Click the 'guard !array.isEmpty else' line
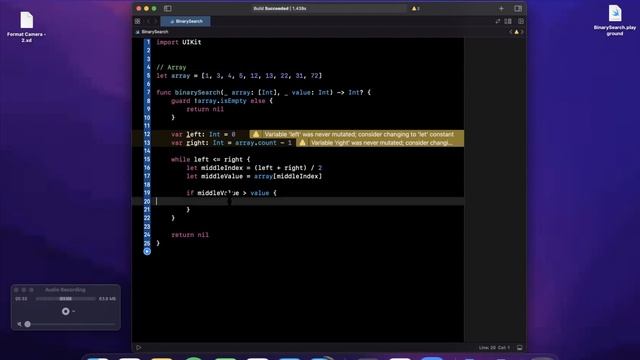The height and width of the screenshot is (360, 640). (x=222, y=101)
